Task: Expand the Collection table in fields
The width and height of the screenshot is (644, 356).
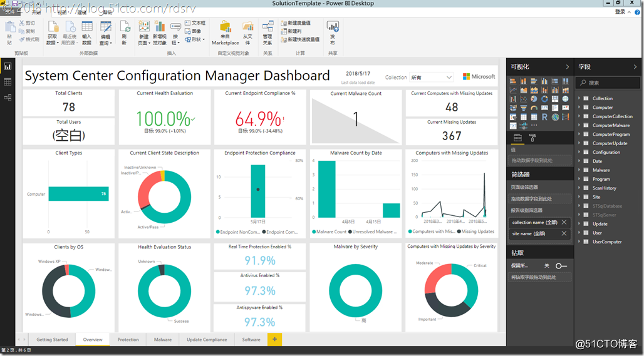Action: (x=579, y=98)
